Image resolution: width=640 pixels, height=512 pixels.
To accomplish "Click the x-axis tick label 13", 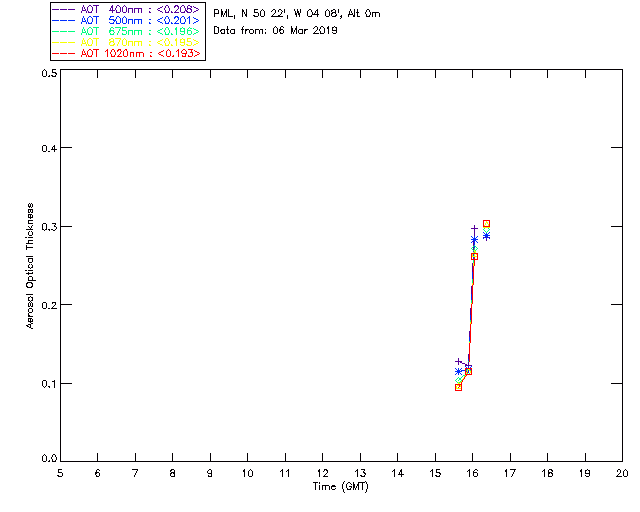I will click(x=360, y=473).
